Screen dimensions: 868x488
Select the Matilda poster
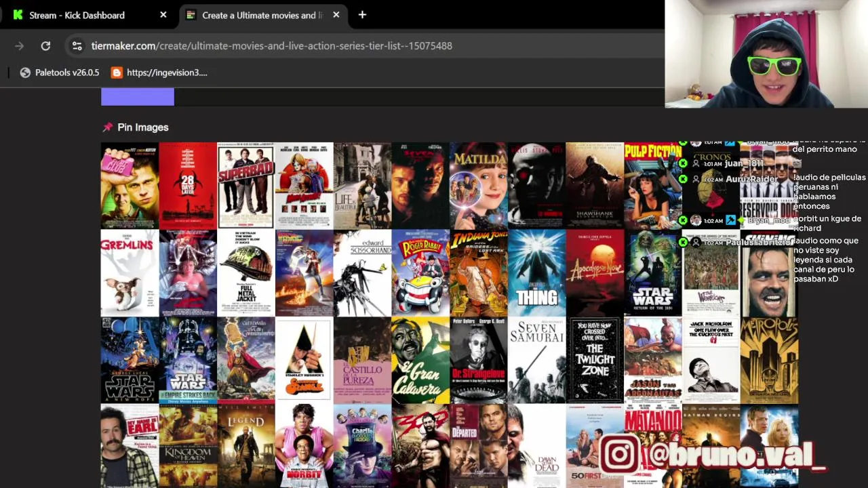coord(479,186)
